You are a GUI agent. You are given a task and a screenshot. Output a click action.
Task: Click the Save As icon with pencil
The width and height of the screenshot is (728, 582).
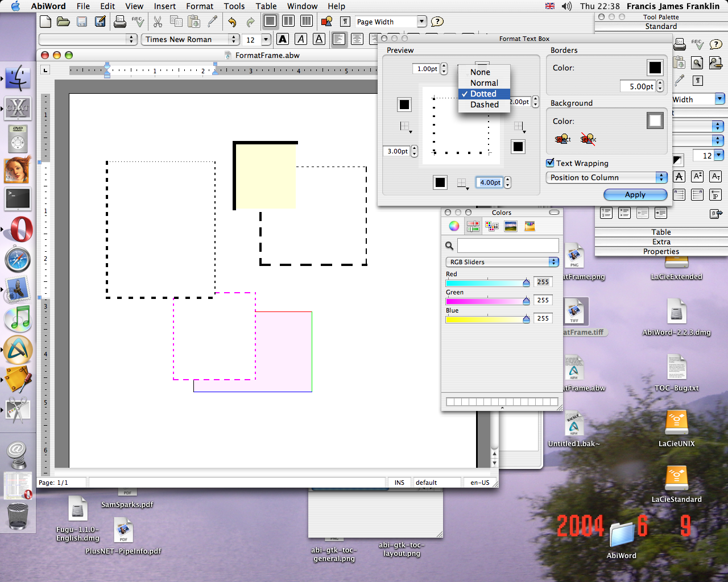point(100,22)
